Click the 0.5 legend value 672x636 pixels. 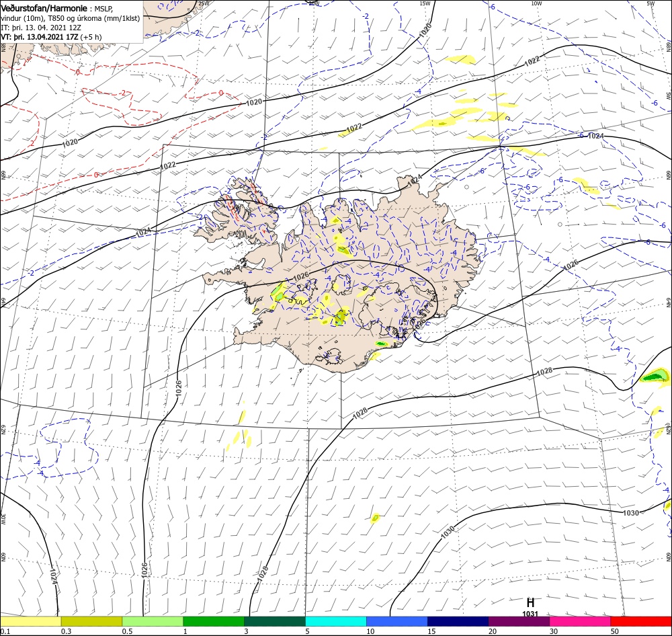pos(127,631)
